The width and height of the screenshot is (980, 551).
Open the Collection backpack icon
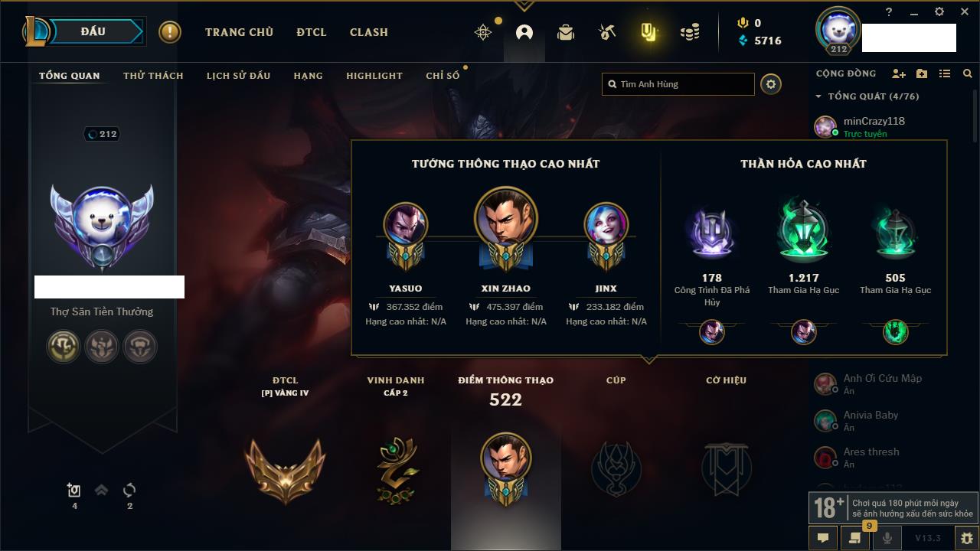(x=566, y=32)
